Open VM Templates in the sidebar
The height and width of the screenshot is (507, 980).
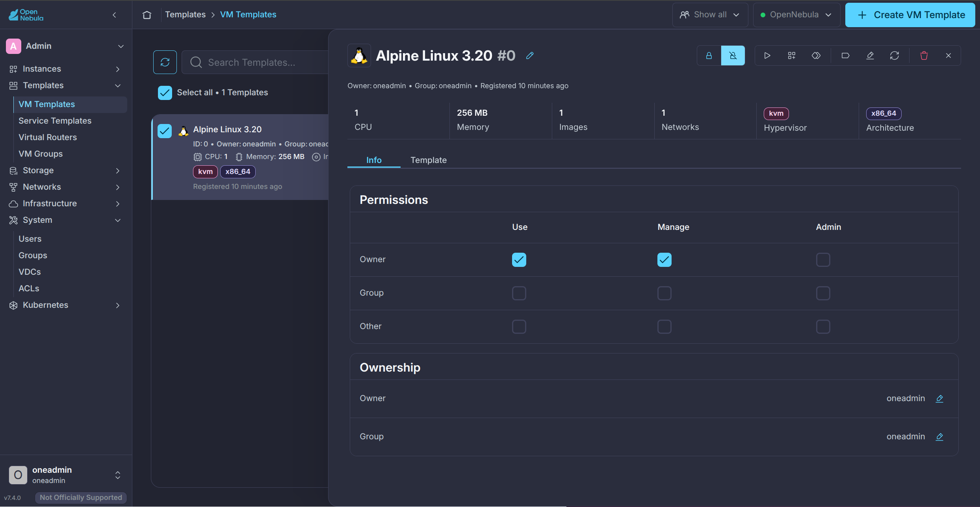click(x=71, y=104)
